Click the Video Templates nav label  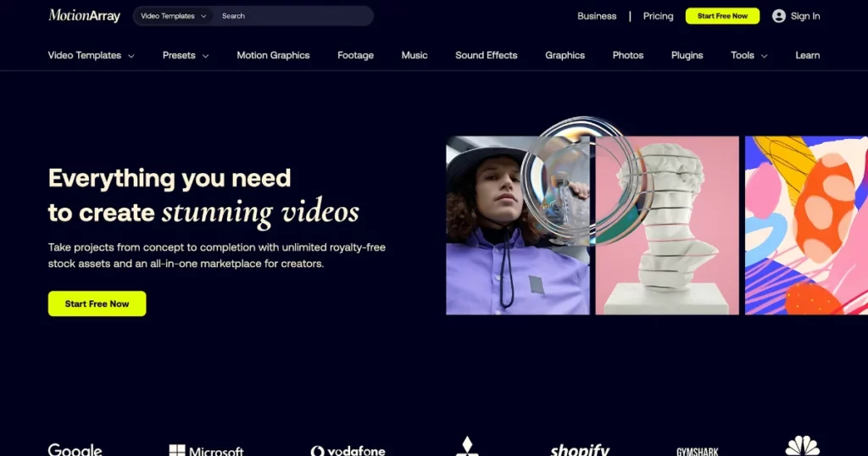tap(84, 55)
